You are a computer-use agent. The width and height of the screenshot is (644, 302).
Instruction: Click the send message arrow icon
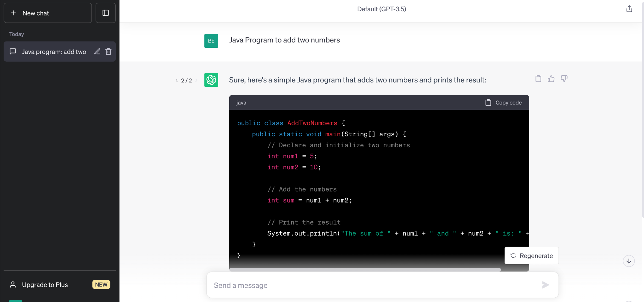pyautogui.click(x=546, y=285)
